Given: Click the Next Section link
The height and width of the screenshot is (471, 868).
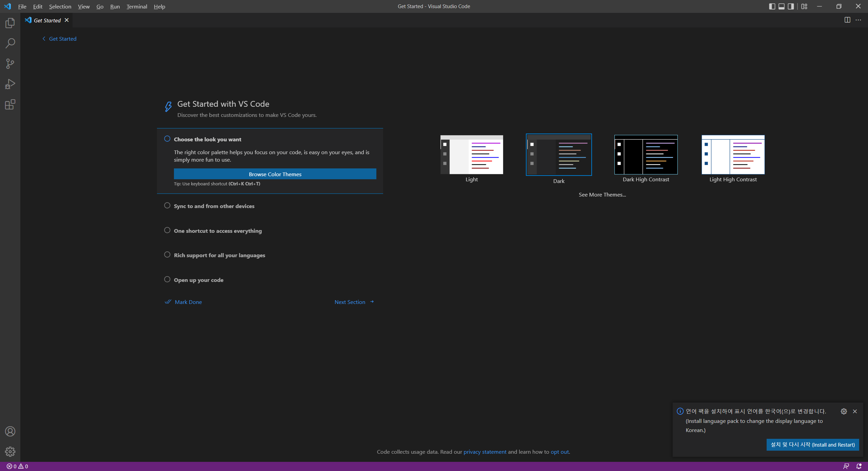Looking at the screenshot, I should coord(354,302).
